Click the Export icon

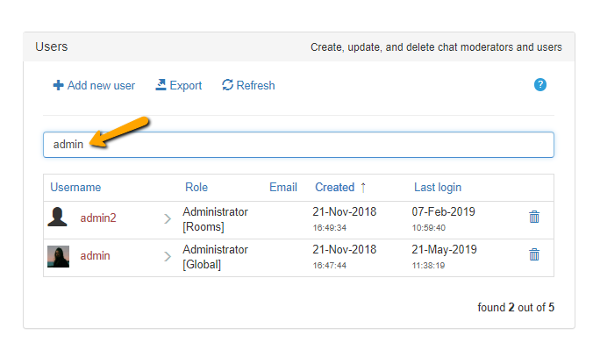pos(161,85)
